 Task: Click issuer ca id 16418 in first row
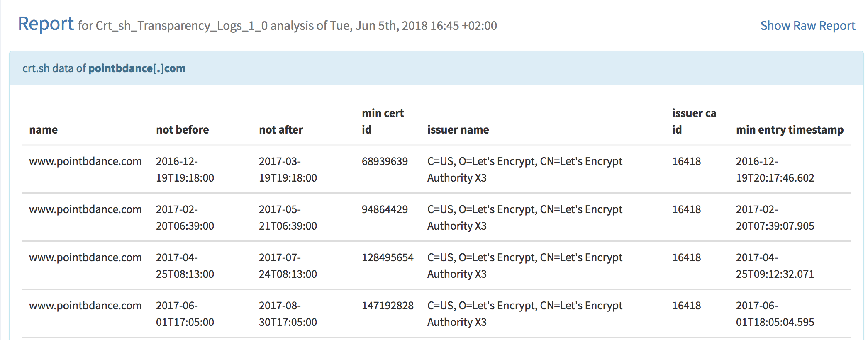tap(687, 161)
